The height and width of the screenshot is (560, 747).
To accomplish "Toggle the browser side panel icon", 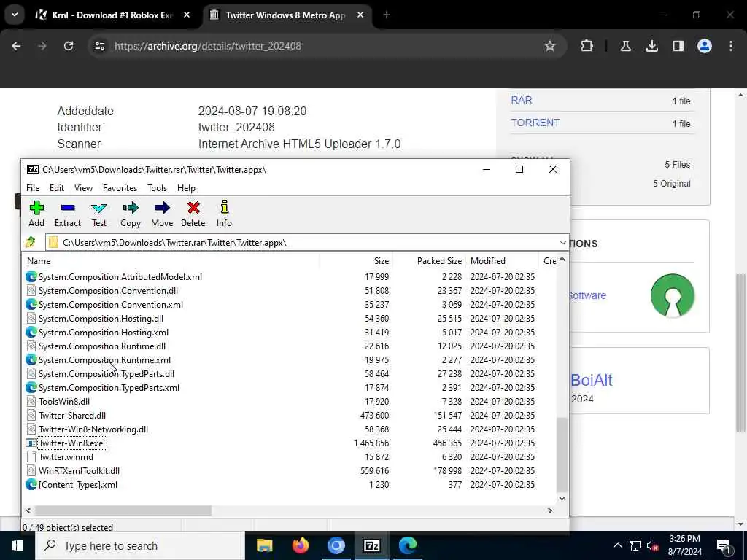I will pos(678,46).
